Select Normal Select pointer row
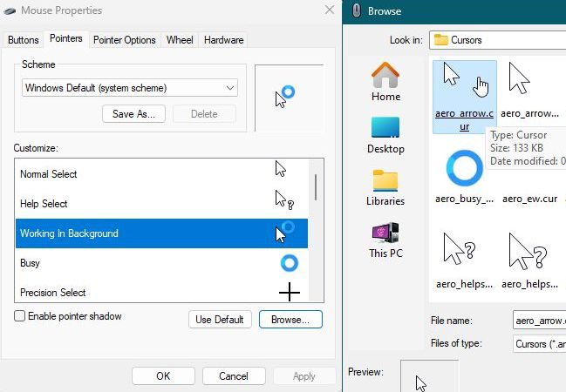Image resolution: width=566 pixels, height=392 pixels. (x=161, y=174)
